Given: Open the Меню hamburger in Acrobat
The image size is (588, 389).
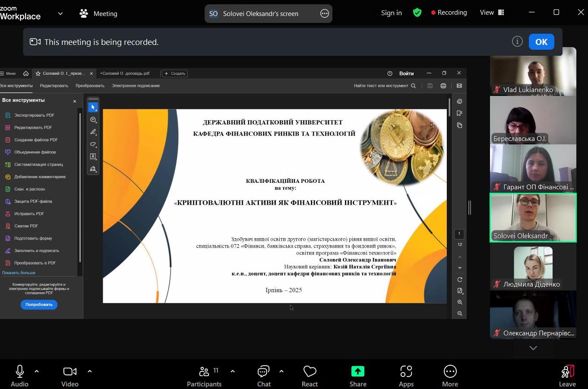Looking at the screenshot, I should click(8, 73).
